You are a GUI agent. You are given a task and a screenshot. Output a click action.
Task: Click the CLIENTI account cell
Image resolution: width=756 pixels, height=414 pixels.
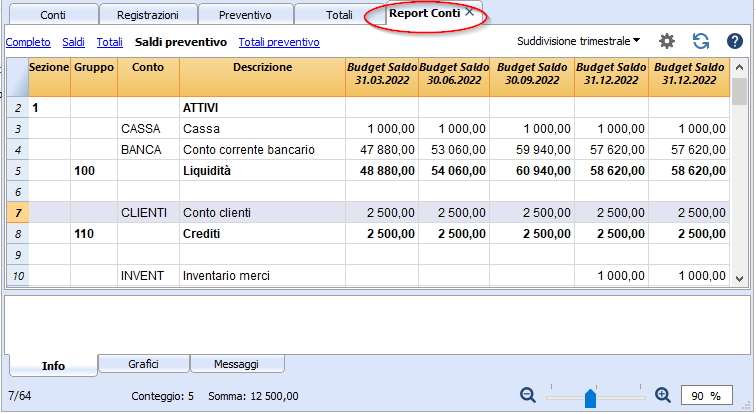pyautogui.click(x=148, y=213)
